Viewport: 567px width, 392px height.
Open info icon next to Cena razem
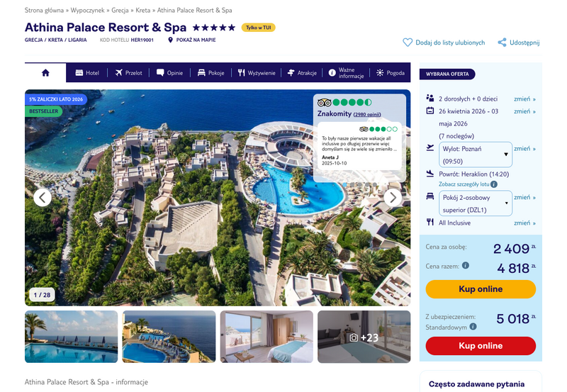[466, 265]
